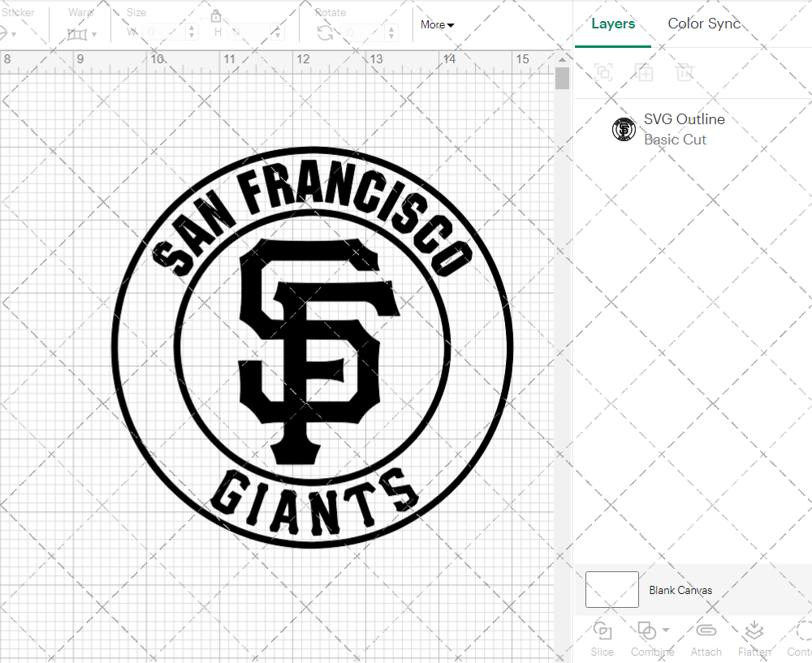Viewport: 812px width, 663px height.
Task: Click the width value input field
Action: pyautogui.click(x=166, y=33)
